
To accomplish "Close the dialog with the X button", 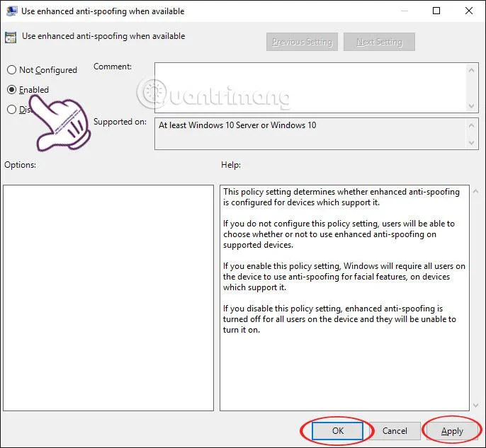I will tap(469, 11).
